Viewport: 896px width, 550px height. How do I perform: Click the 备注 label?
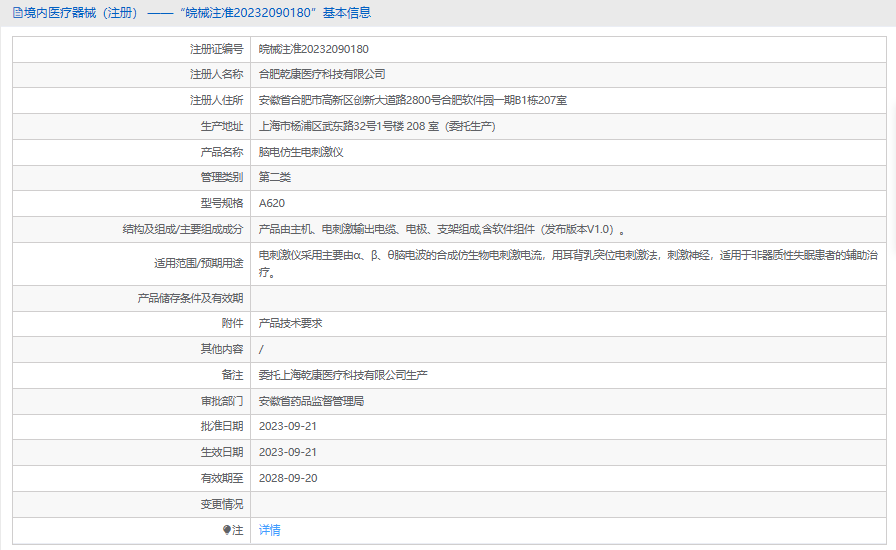233,375
